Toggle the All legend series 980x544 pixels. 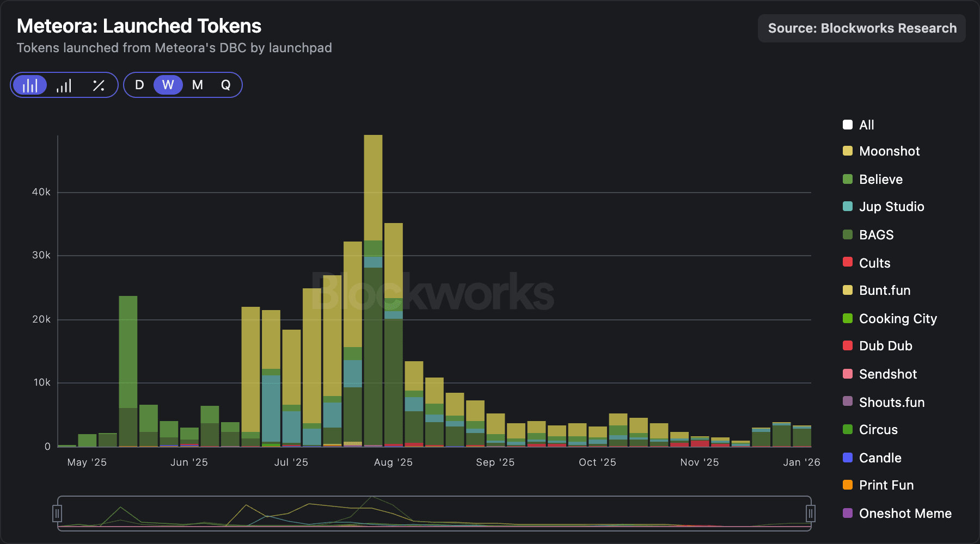pyautogui.click(x=866, y=125)
